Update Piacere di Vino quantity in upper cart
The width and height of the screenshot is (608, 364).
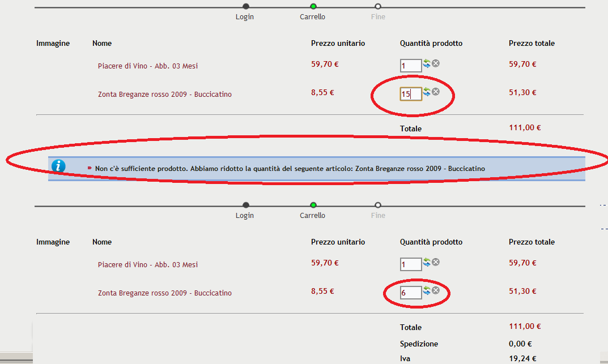tap(427, 63)
